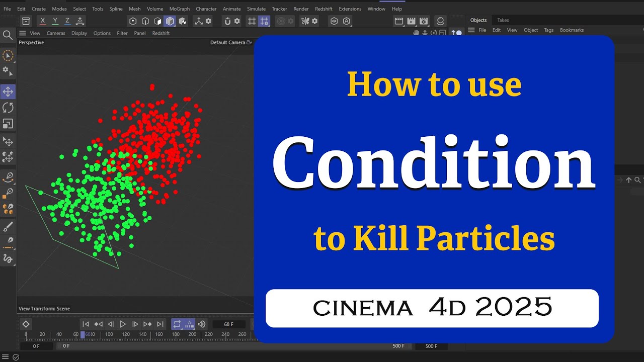
Task: Click Default Camera label in viewport
Action: click(x=227, y=43)
